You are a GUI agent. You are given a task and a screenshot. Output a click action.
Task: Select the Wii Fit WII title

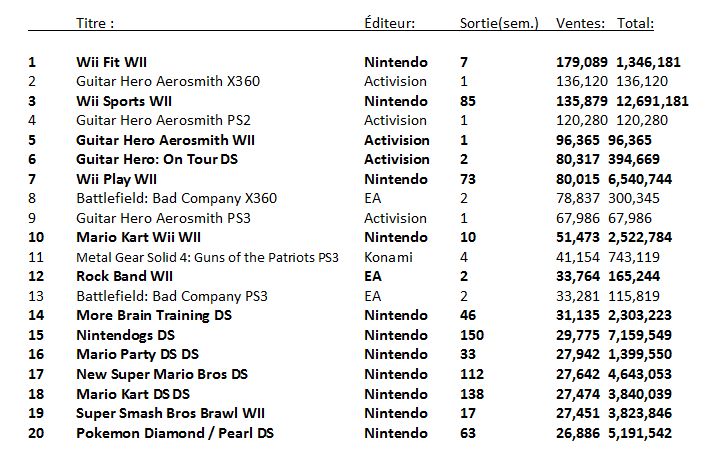click(111, 62)
